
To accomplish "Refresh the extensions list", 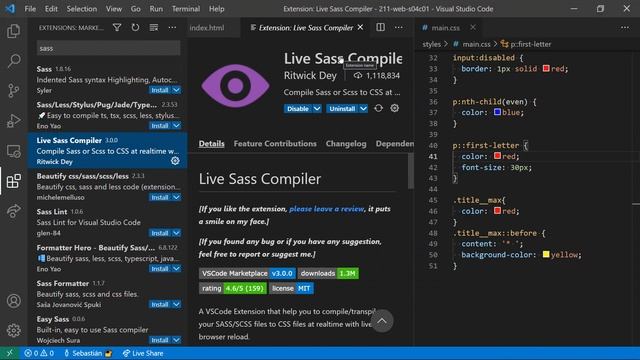I will pos(135,27).
